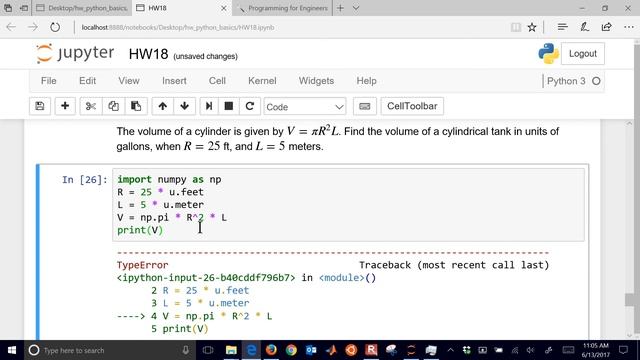Open the cell type Code dropdown

tap(305, 107)
